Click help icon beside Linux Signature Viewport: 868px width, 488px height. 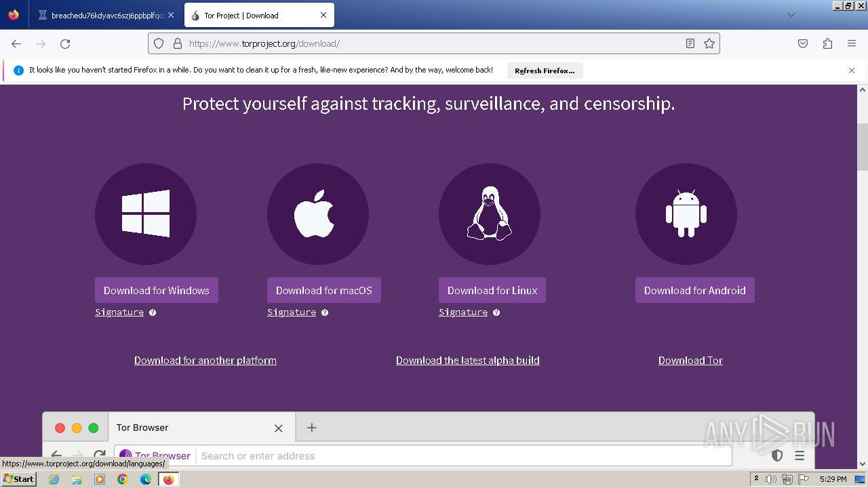496,312
